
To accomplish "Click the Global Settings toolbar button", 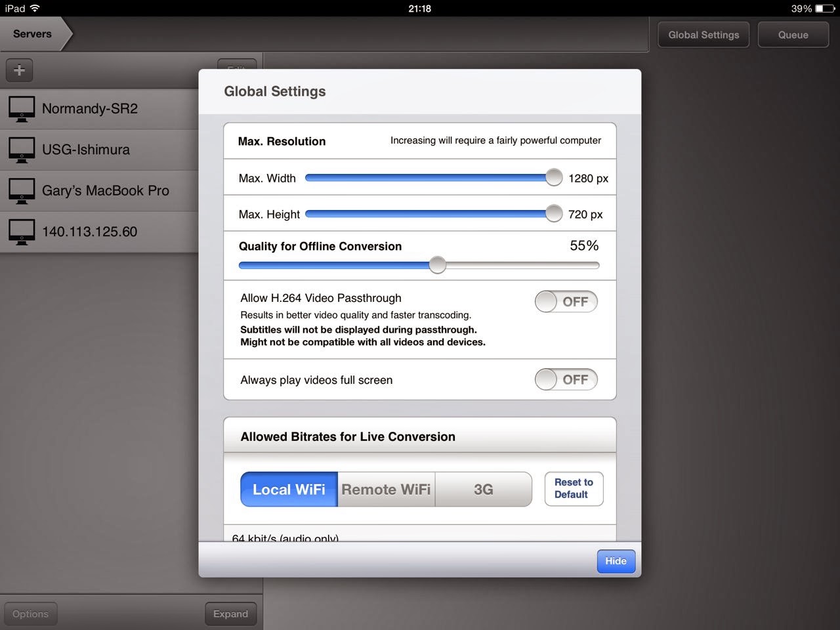I will 703,35.
